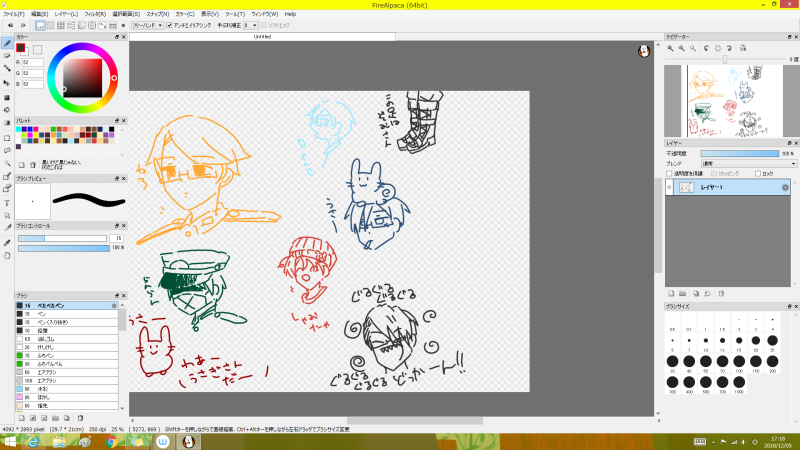
Task: Select the Move tool
Action: click(x=7, y=83)
